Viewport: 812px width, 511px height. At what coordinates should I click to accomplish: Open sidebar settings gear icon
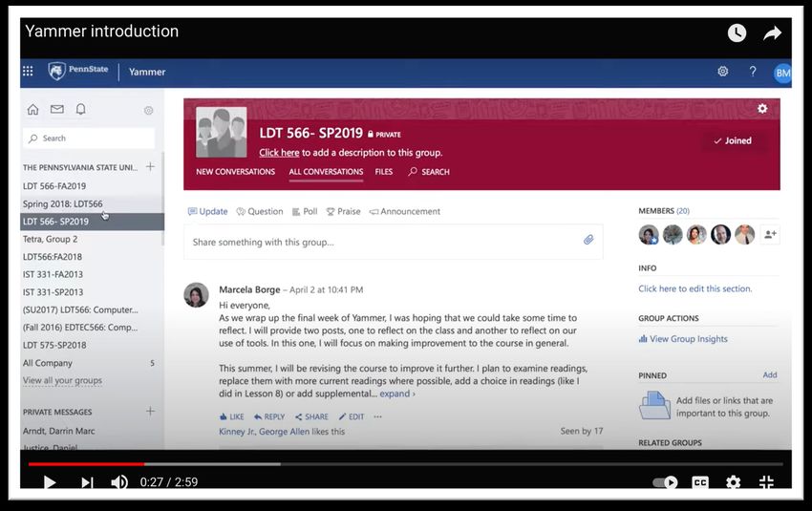[149, 110]
